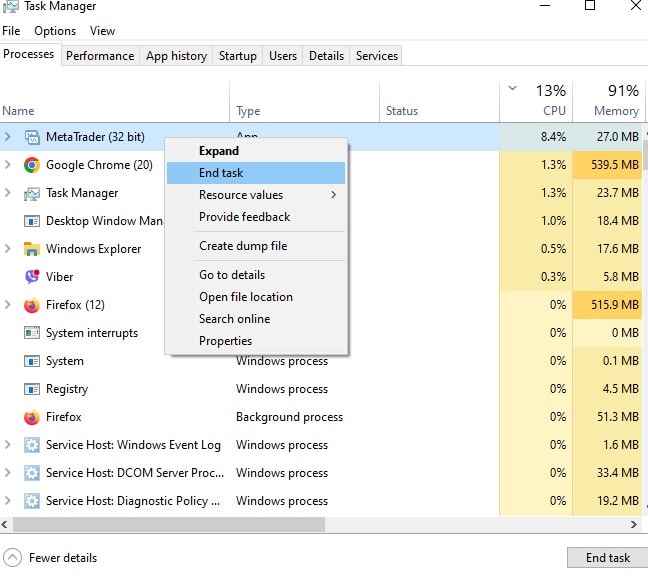Select the Viber process name
The width and height of the screenshot is (648, 579).
pos(60,277)
